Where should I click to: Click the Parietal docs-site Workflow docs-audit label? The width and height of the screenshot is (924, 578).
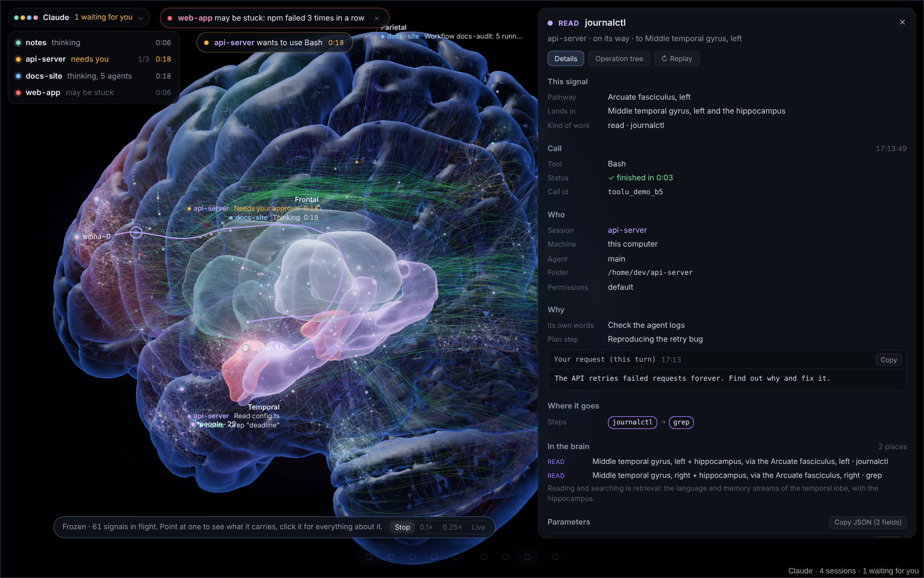(452, 36)
